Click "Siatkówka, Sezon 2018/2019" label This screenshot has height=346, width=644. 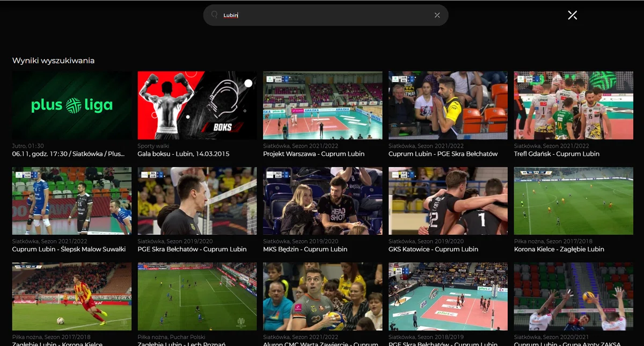click(426, 337)
